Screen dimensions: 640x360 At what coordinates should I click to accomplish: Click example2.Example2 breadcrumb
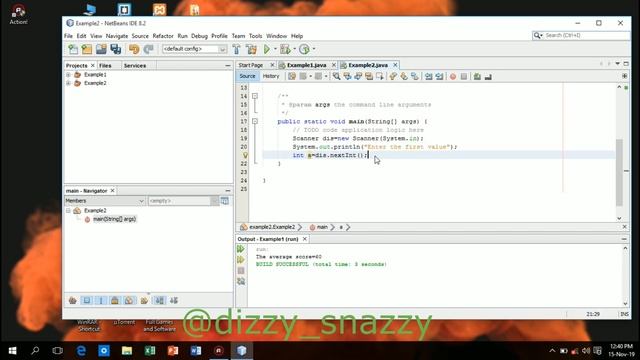[272, 227]
